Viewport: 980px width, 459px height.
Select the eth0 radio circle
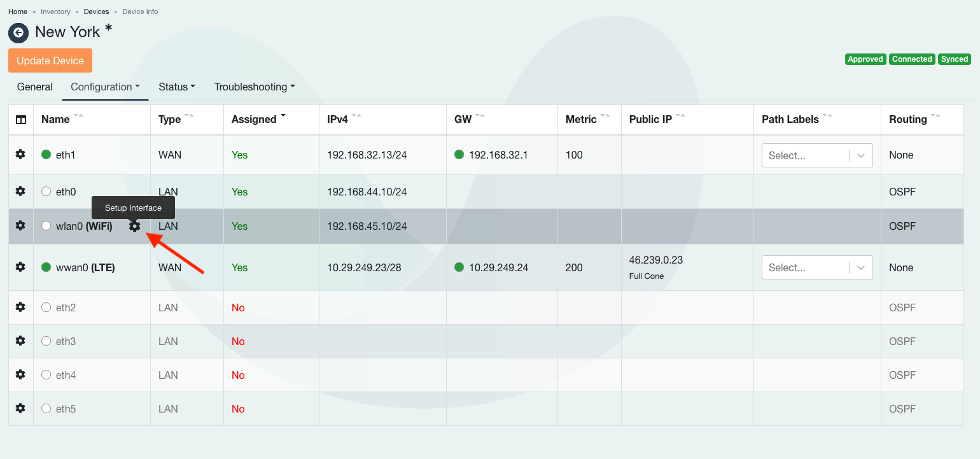[46, 192]
